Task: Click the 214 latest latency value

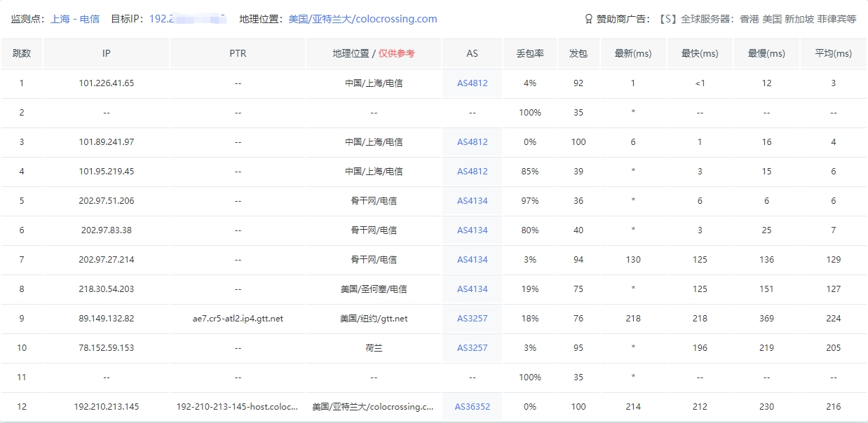Action: 633,406
